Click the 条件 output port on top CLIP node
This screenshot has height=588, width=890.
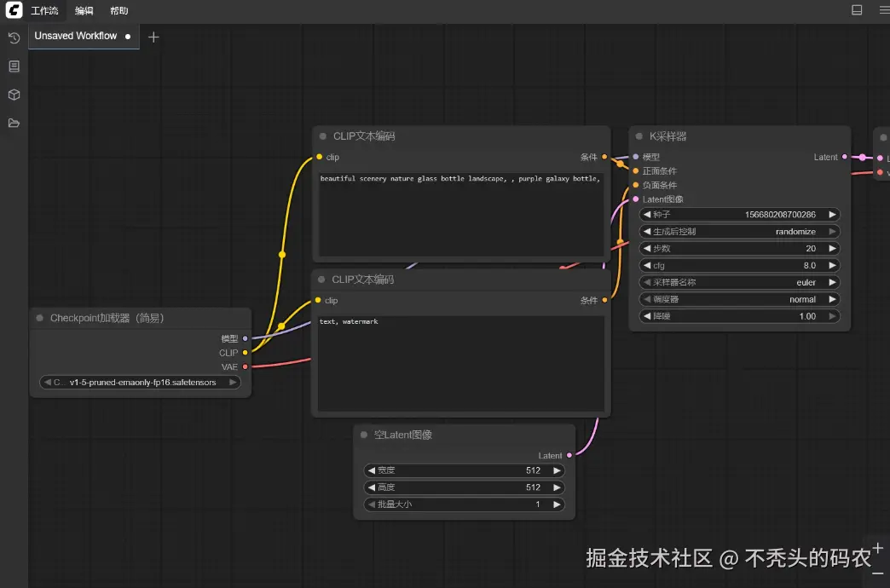[604, 157]
